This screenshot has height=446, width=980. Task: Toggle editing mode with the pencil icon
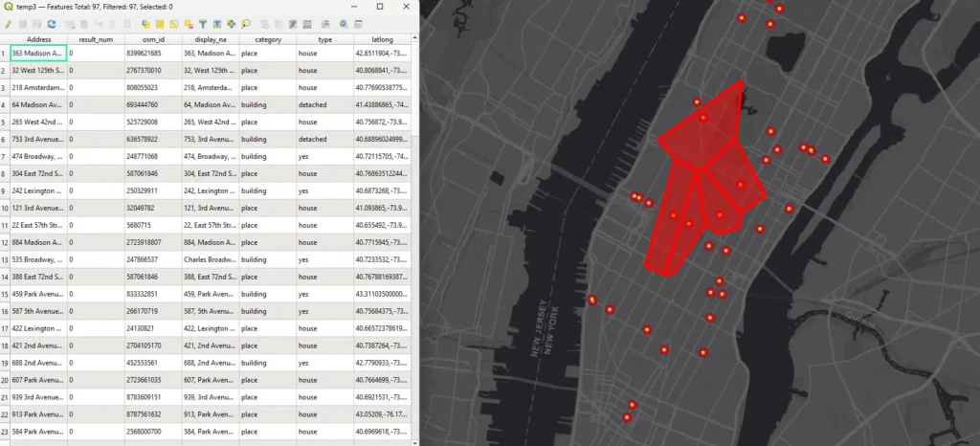[8, 23]
